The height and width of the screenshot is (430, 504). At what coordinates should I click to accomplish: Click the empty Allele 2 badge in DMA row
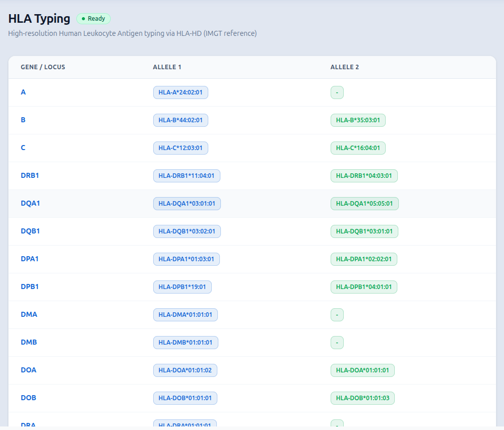coord(337,315)
